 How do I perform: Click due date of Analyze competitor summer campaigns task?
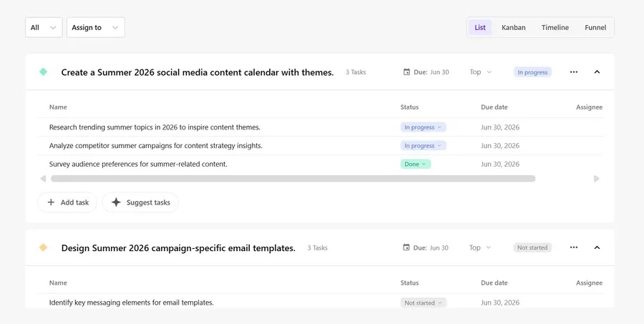coord(500,146)
